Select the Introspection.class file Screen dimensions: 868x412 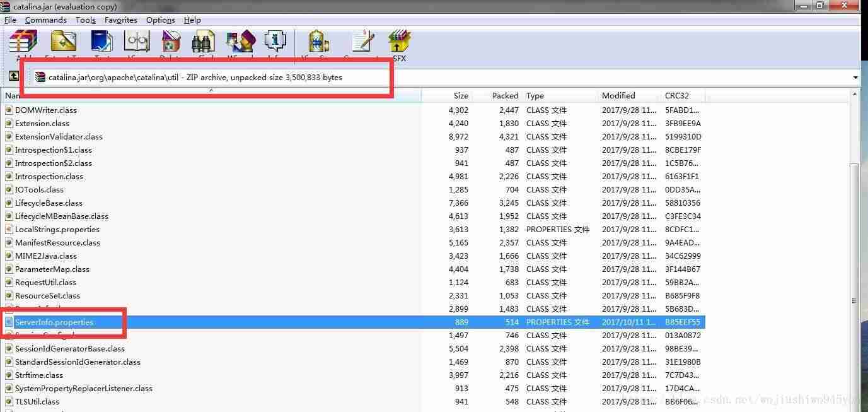click(x=49, y=176)
